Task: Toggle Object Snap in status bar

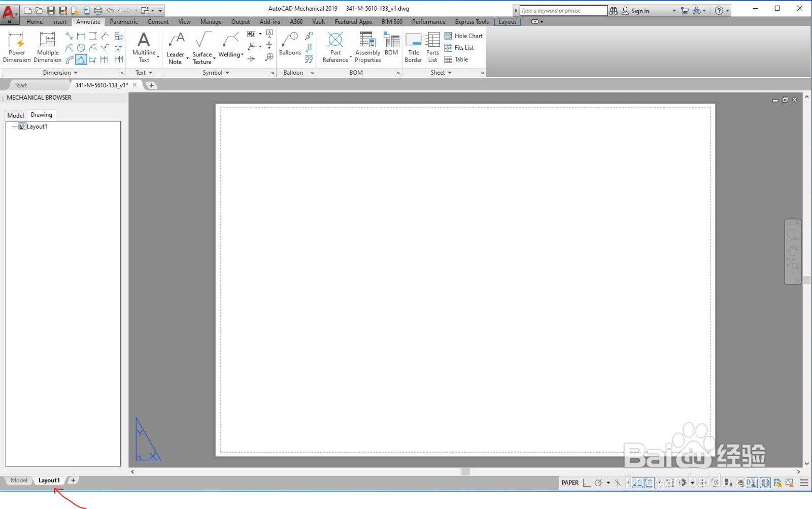Action: point(649,483)
